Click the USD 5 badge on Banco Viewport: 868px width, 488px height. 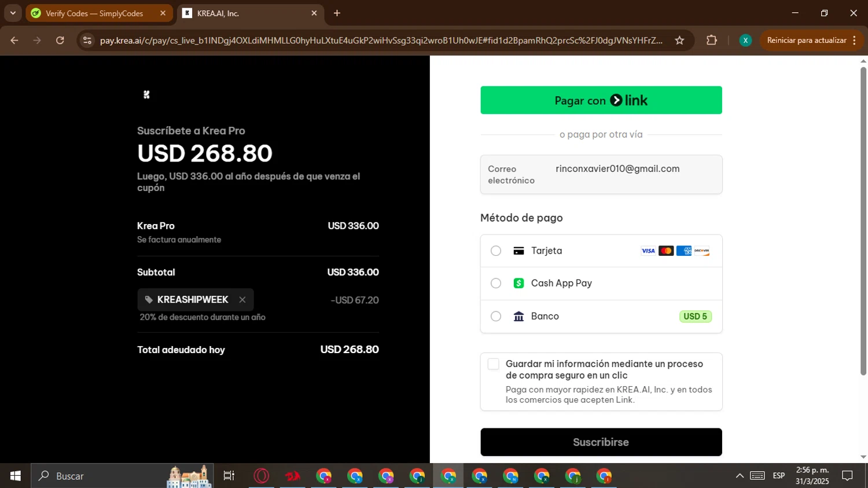pos(695,317)
